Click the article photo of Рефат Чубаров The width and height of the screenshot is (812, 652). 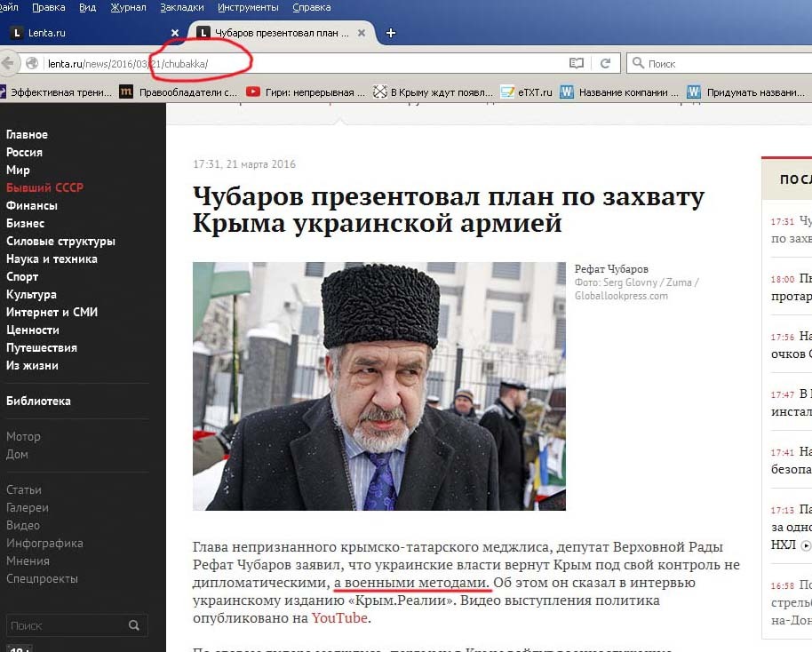[x=378, y=386]
